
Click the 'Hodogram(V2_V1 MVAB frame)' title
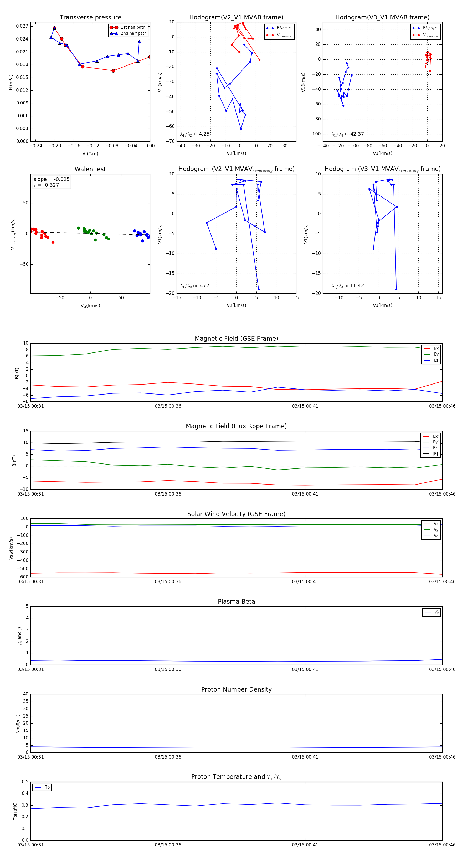(x=236, y=18)
